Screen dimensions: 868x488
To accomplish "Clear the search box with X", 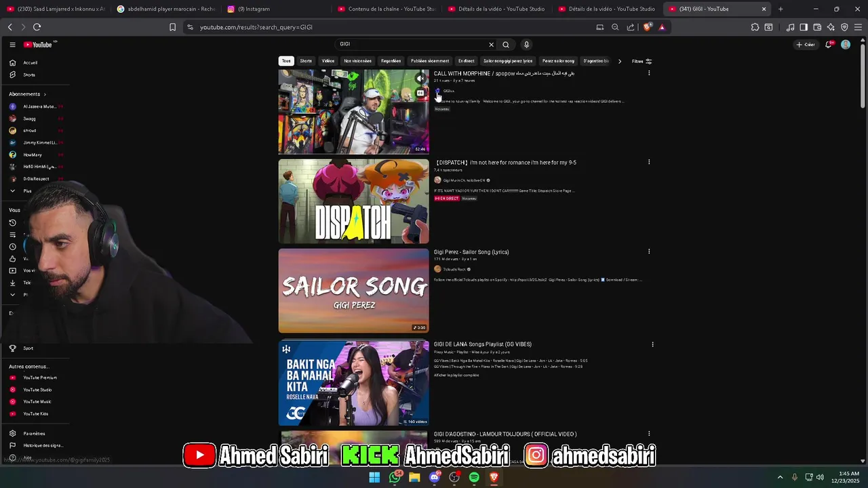I will coord(492,45).
